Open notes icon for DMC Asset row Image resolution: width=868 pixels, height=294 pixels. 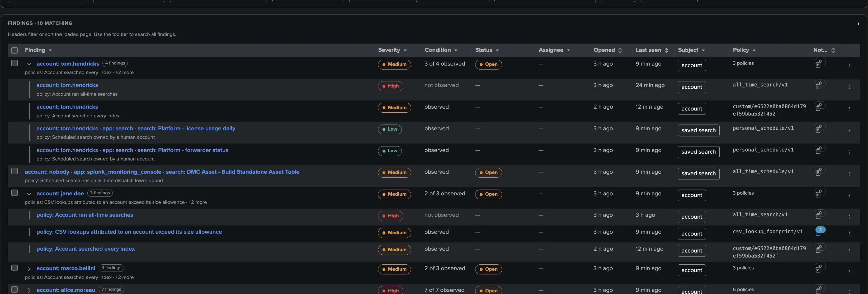(x=819, y=172)
